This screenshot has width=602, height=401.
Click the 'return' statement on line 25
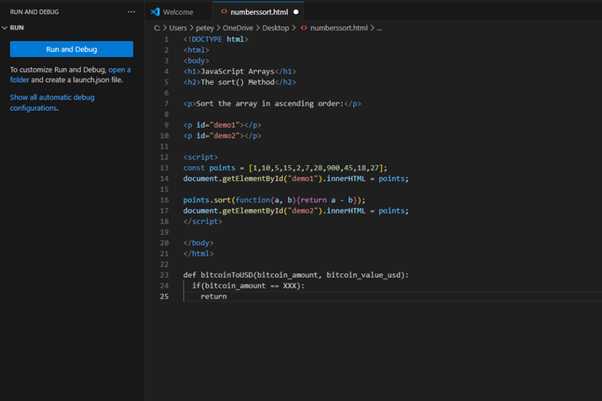click(213, 297)
